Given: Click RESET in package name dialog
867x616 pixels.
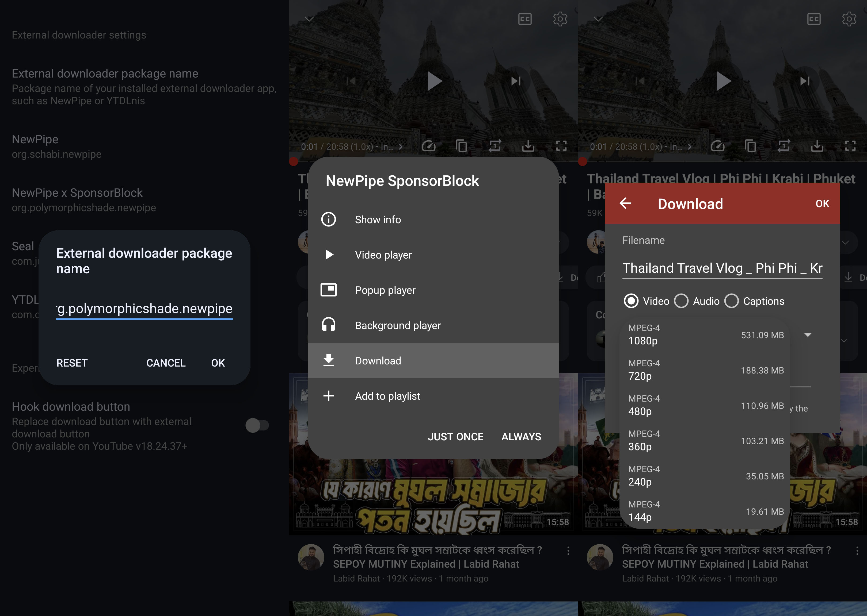Looking at the screenshot, I should click(72, 363).
